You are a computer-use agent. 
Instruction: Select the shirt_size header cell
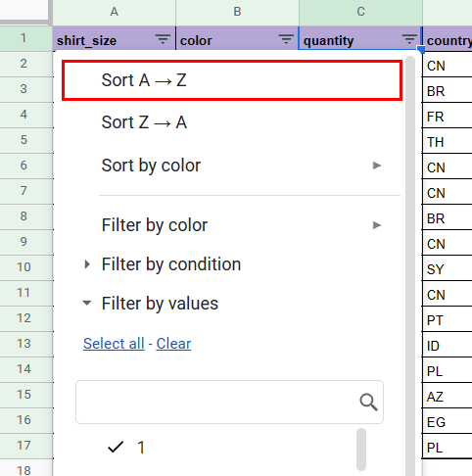pyautogui.click(x=115, y=39)
